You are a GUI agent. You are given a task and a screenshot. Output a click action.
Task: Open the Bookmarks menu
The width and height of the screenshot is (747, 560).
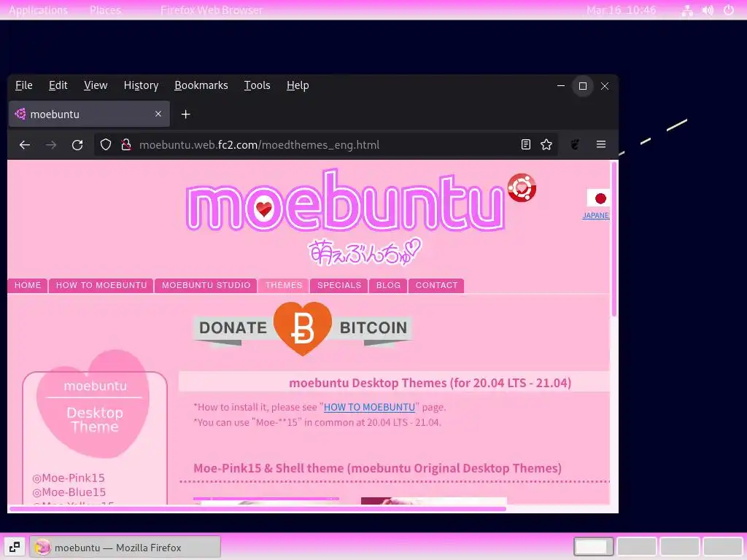tap(201, 85)
